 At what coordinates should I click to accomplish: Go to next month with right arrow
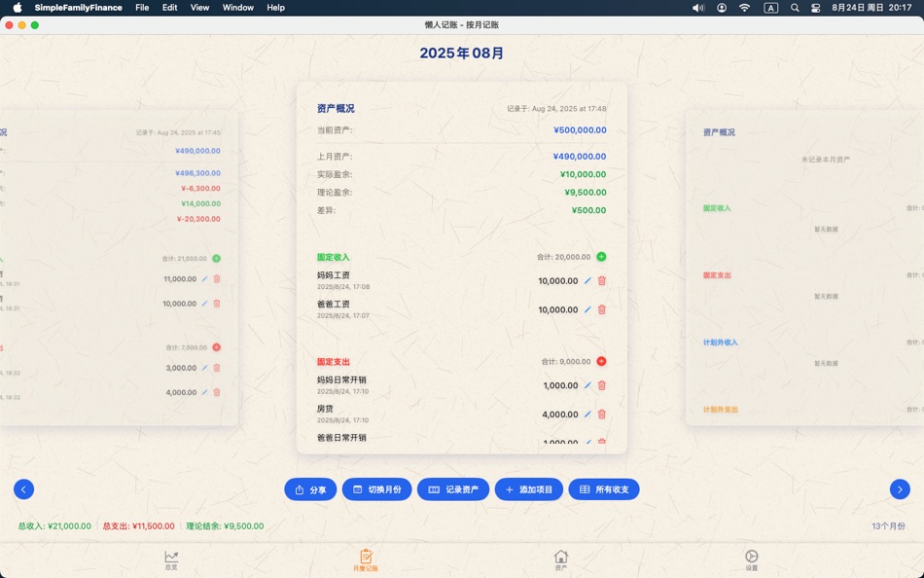point(901,489)
